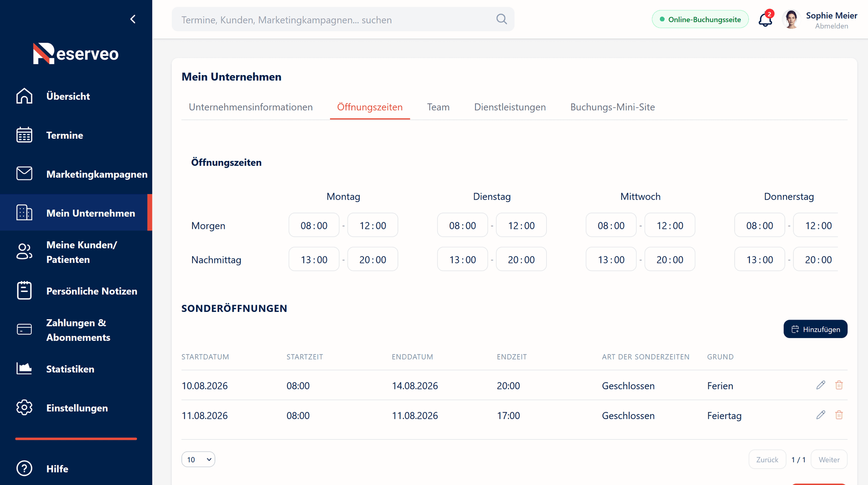Edit Montag Nachmittag end time 20:00
This screenshot has width=868, height=485.
(373, 259)
